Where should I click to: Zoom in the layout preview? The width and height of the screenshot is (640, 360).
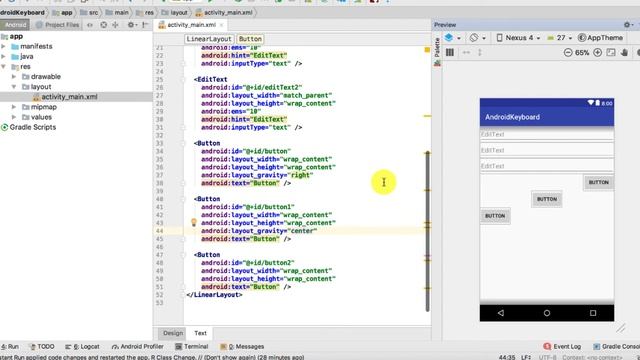tap(597, 52)
